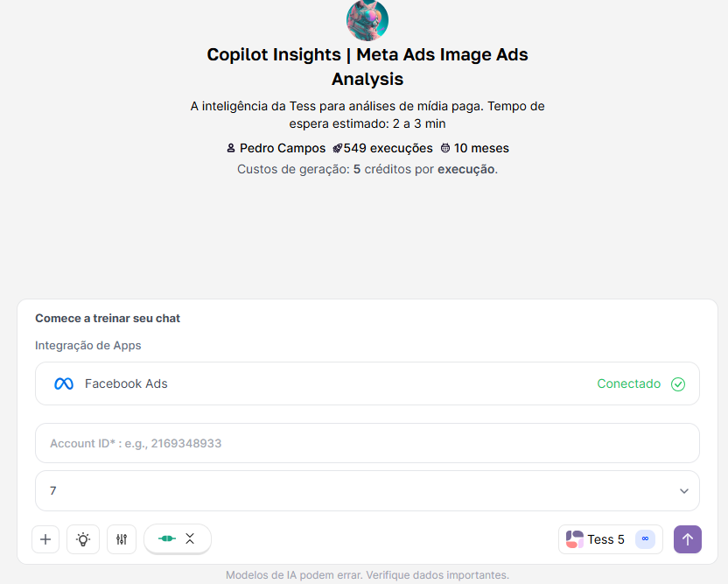Click the Tess 5 logo icon
Viewport: 728px width, 584px height.
pyautogui.click(x=574, y=539)
